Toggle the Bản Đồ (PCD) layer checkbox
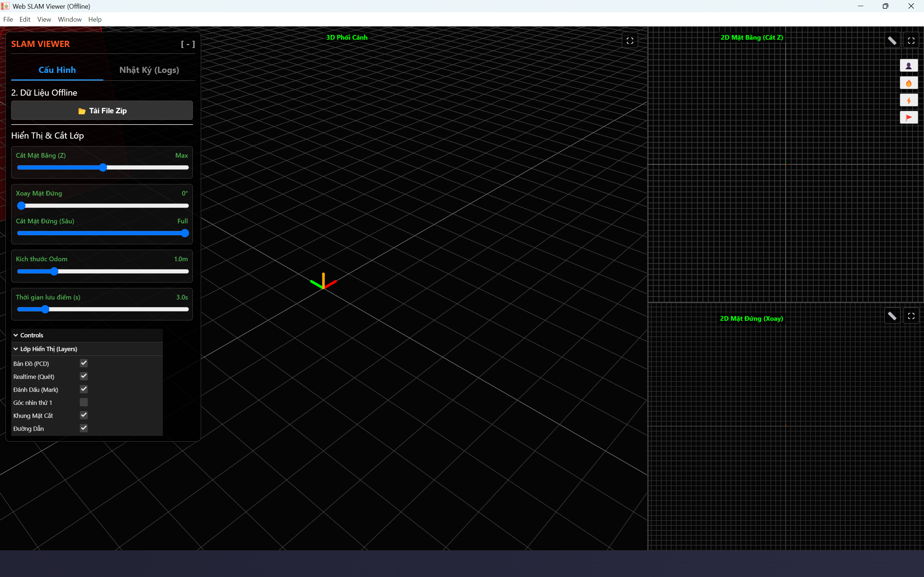The height and width of the screenshot is (577, 924). pos(84,363)
